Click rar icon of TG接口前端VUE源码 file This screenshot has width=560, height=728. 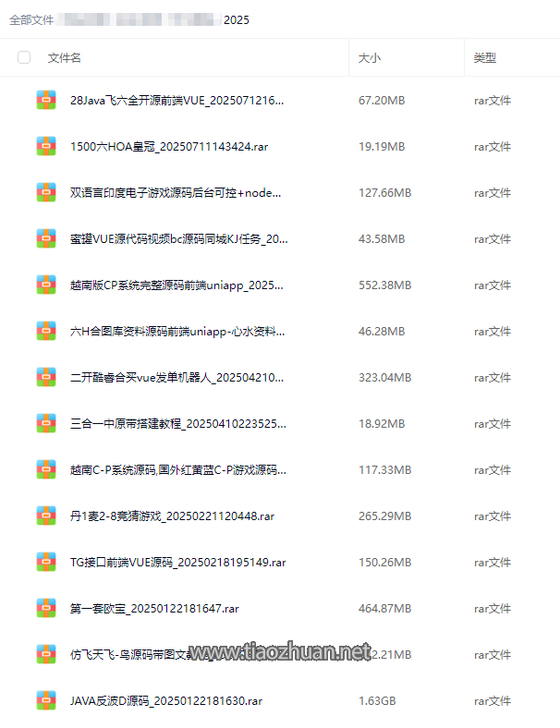click(x=46, y=563)
